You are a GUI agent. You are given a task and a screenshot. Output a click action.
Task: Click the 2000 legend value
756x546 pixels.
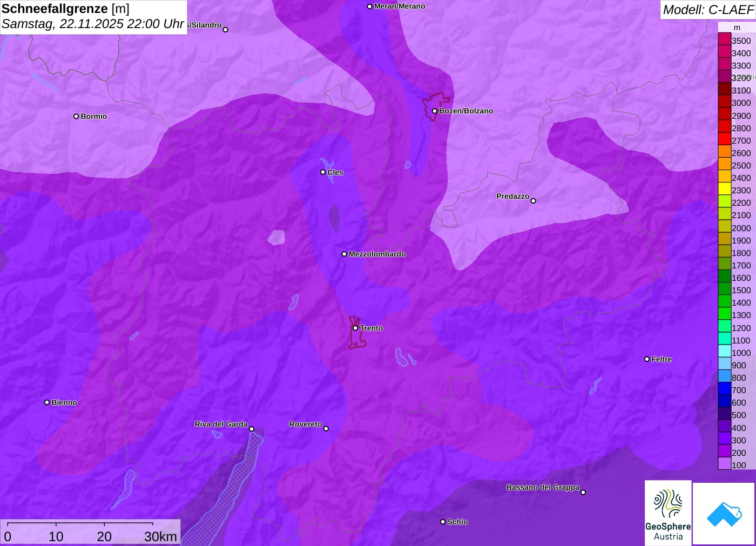click(741, 228)
